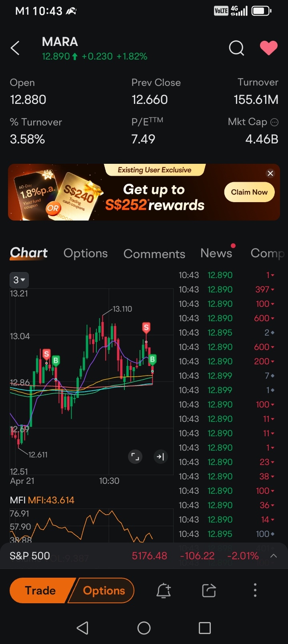Screen dimensions: 288x644
Task: Open the Comments tab
Action: tap(154, 254)
